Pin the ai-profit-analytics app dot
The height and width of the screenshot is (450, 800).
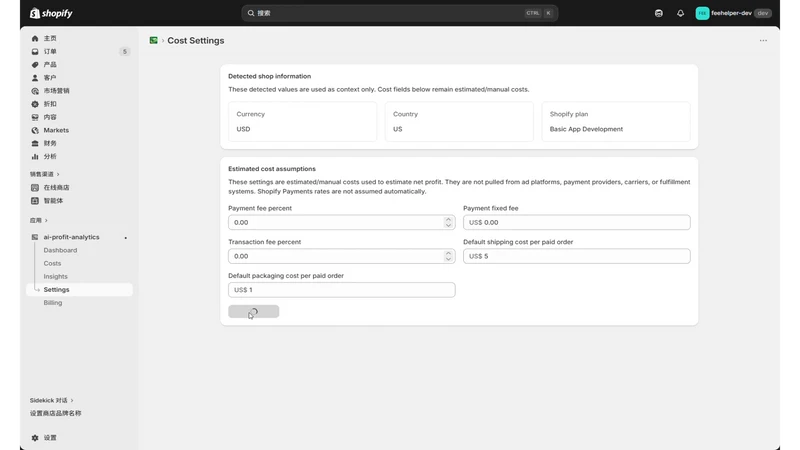[x=126, y=238]
